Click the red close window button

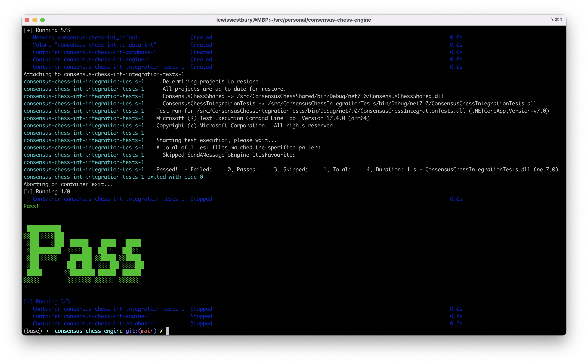[x=27, y=20]
